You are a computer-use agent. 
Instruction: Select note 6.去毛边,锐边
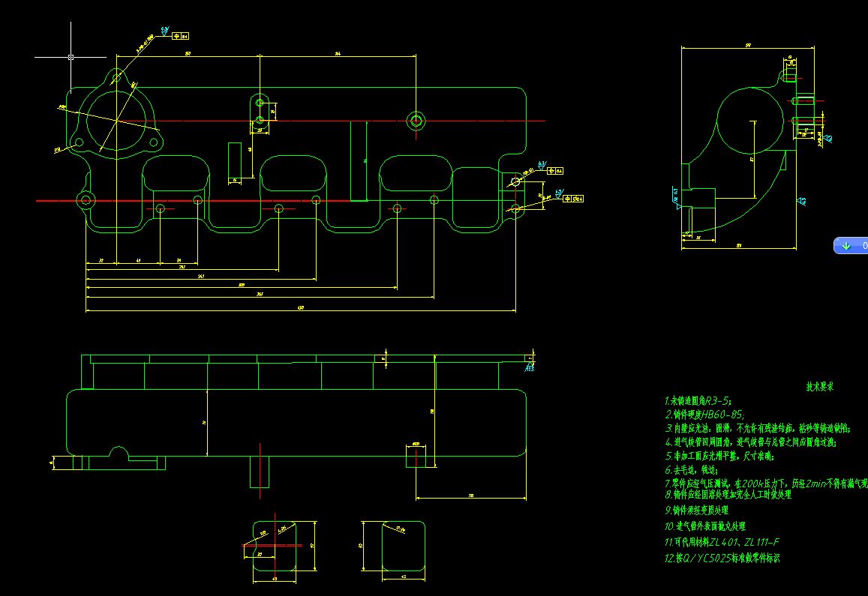[692, 470]
